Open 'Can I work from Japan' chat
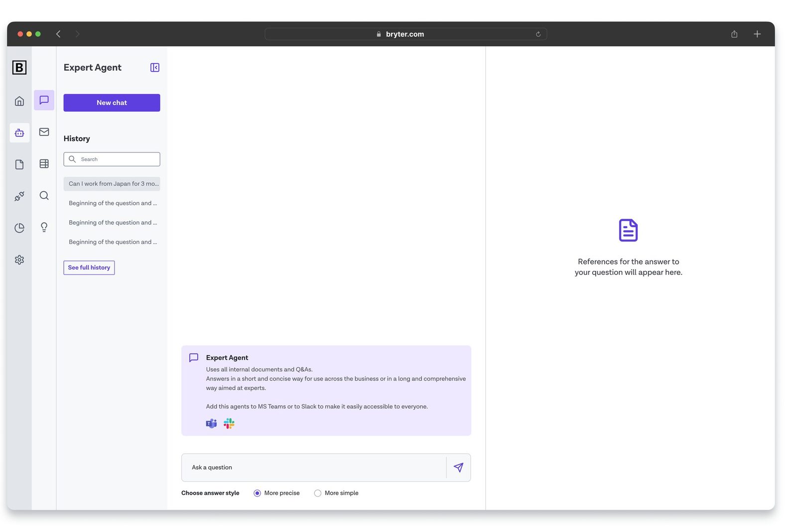The height and width of the screenshot is (532, 797). [x=112, y=184]
